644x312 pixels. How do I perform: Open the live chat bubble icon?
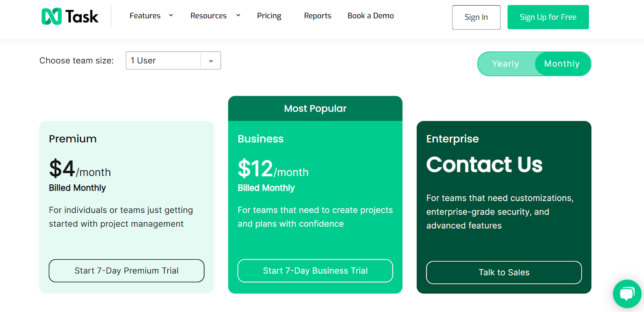click(627, 294)
